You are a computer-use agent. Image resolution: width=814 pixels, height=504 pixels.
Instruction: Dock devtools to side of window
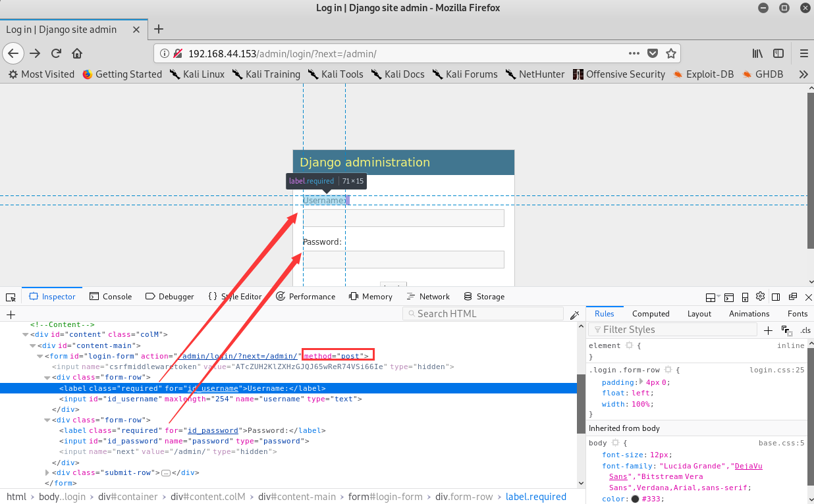pos(776,297)
